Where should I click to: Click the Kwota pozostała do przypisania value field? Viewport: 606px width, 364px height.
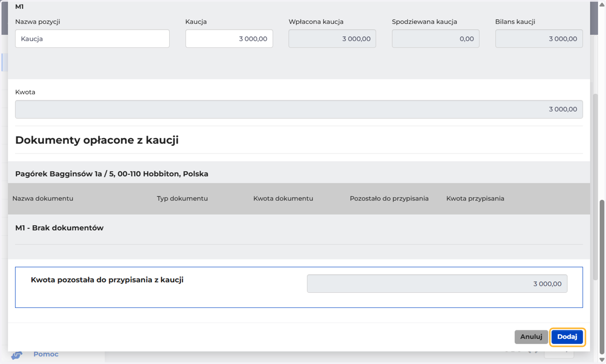pyautogui.click(x=437, y=284)
